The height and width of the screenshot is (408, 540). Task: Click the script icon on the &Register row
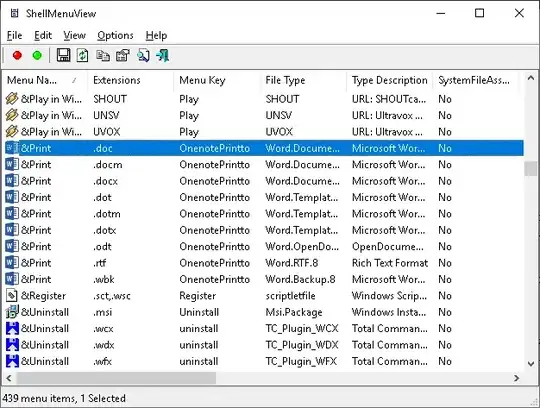[12, 295]
